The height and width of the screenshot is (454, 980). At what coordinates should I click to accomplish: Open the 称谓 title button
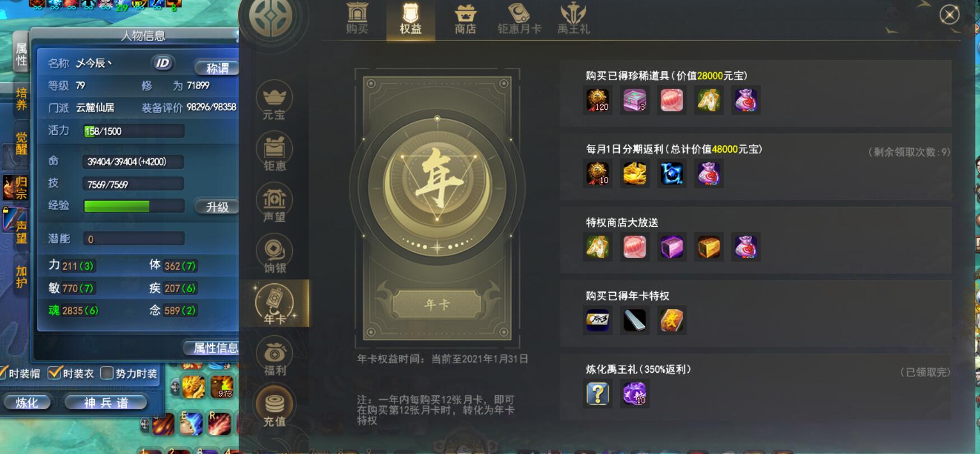click(x=217, y=68)
